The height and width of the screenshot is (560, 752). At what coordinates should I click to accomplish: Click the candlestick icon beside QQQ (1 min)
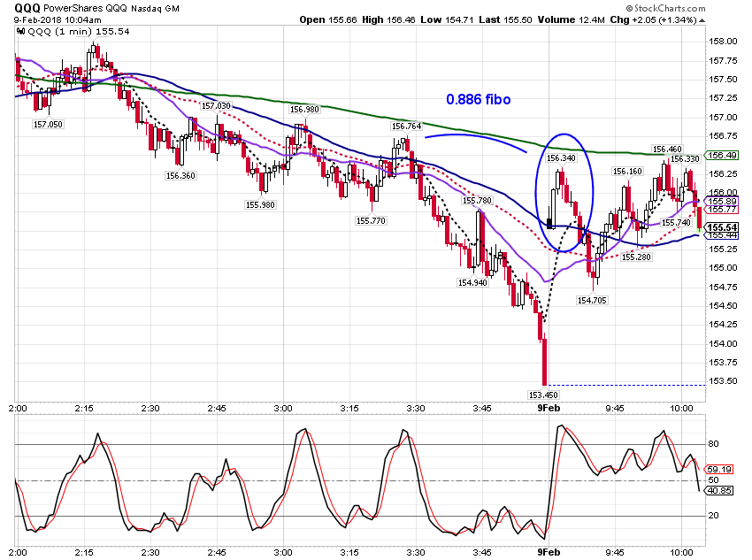click(x=20, y=32)
